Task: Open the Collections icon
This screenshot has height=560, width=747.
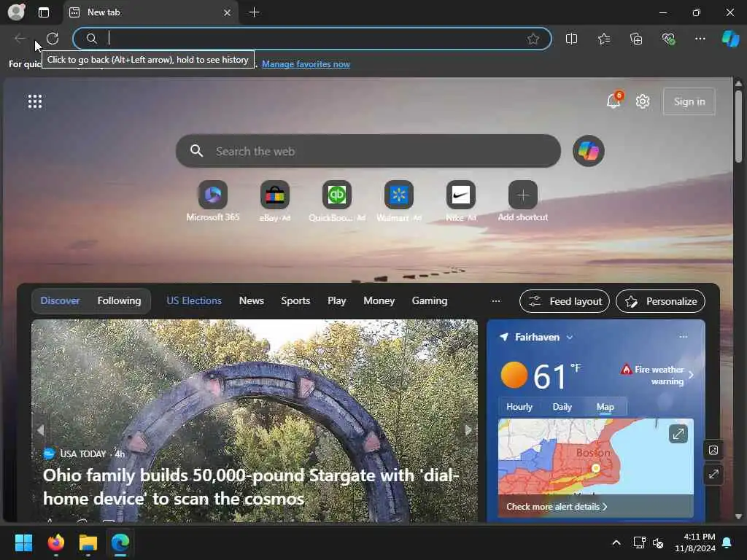Action: [636, 39]
